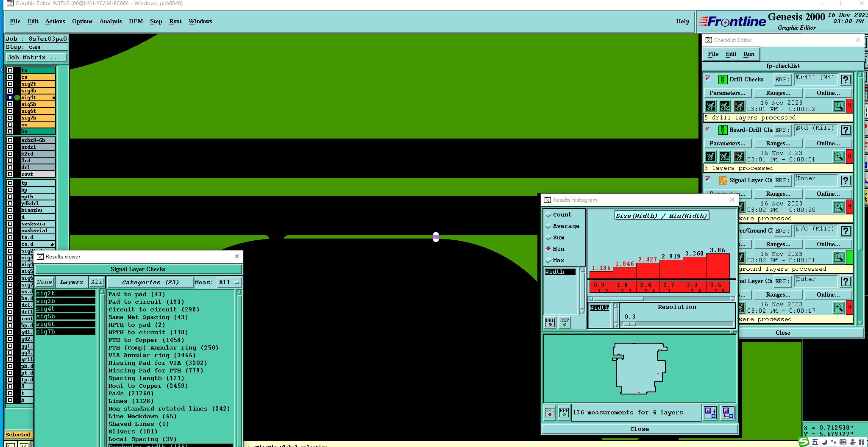Image resolution: width=868 pixels, height=447 pixels.
Task: Close the Results histogram via Close button
Action: pyautogui.click(x=640, y=429)
